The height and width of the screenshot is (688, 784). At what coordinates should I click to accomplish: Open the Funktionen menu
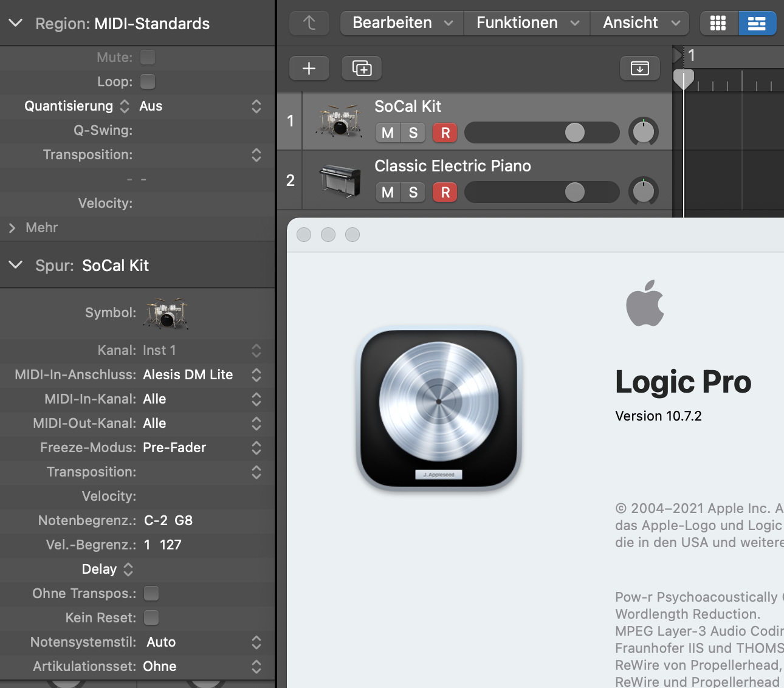tap(526, 23)
